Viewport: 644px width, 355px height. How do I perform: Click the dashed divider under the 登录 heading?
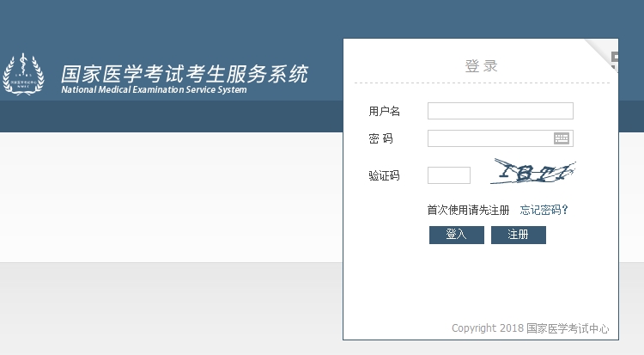481,83
